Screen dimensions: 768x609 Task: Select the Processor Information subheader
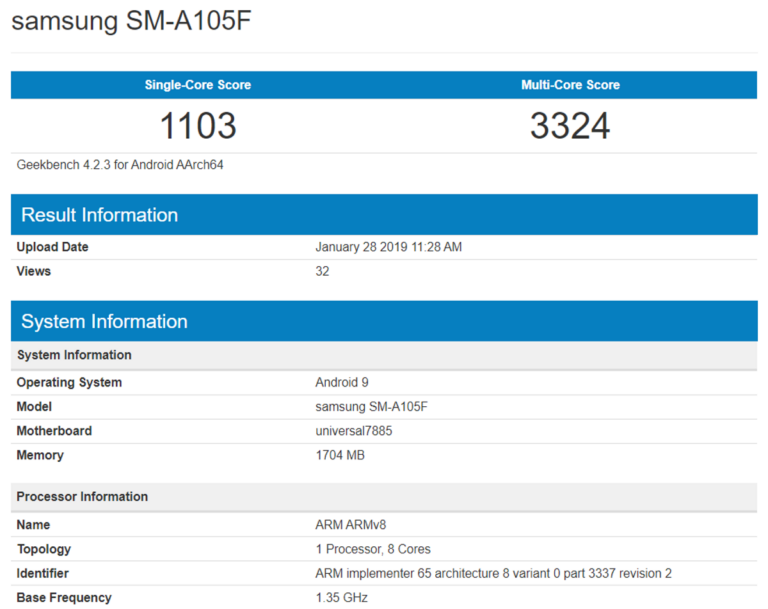pyautogui.click(x=82, y=497)
